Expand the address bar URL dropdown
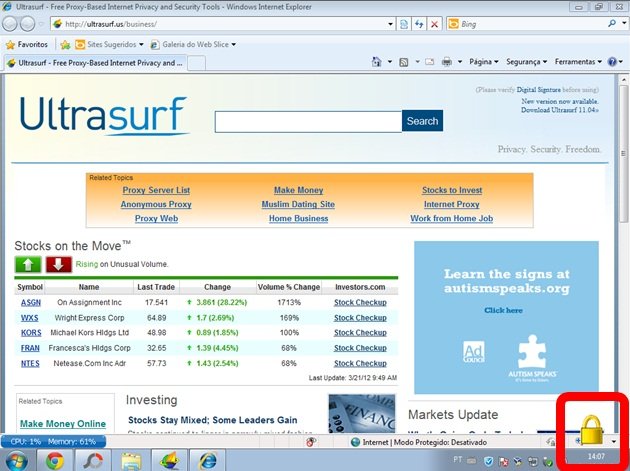 [x=390, y=24]
